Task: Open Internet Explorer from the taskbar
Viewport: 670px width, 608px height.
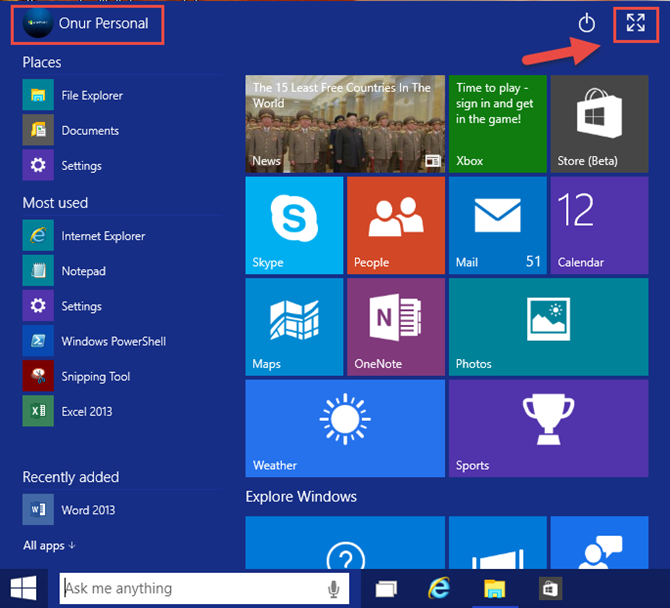Action: (x=438, y=588)
